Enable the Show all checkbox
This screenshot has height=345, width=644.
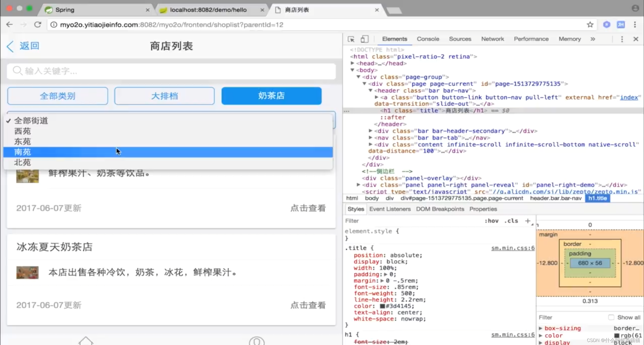611,317
